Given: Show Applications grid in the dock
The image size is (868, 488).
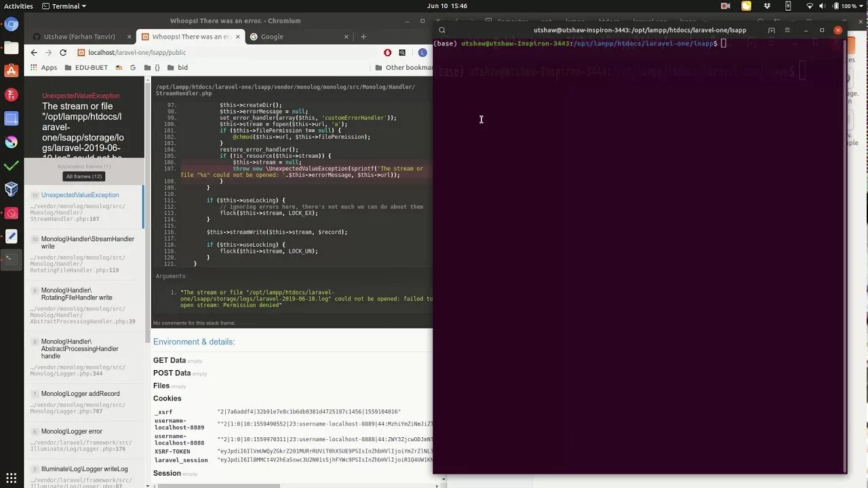Looking at the screenshot, I should (11, 478).
